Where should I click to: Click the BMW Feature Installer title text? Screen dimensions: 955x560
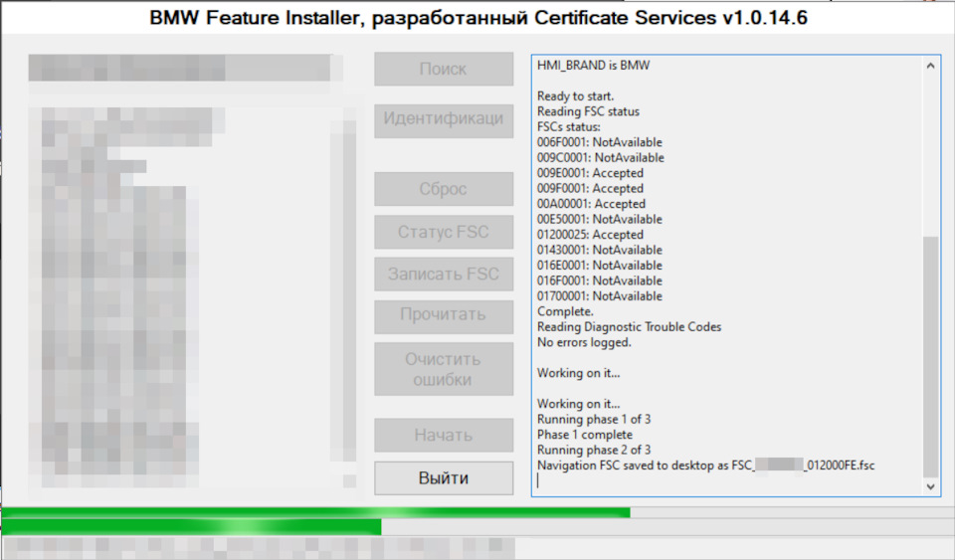click(x=478, y=18)
